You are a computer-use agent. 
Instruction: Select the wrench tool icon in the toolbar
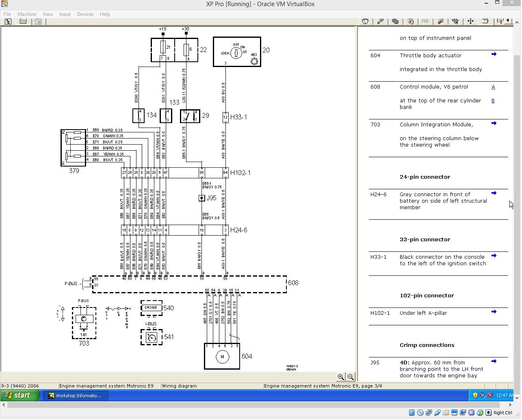point(380,21)
